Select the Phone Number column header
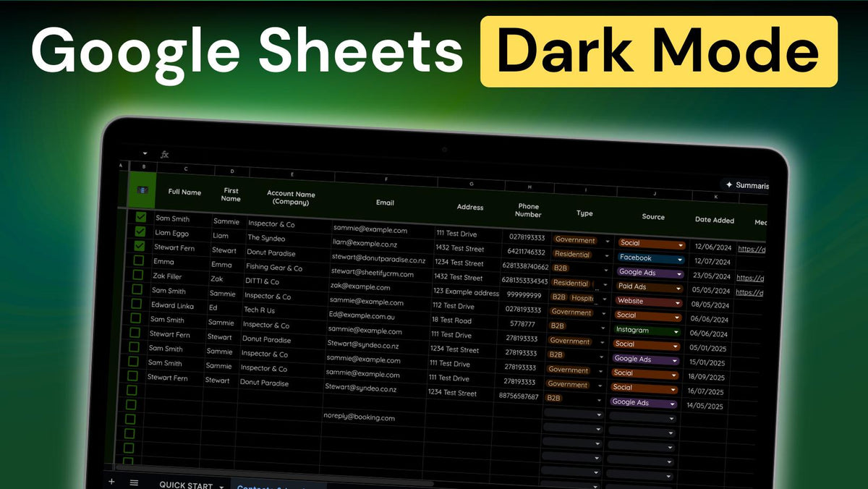This screenshot has width=868, height=489. pyautogui.click(x=528, y=210)
